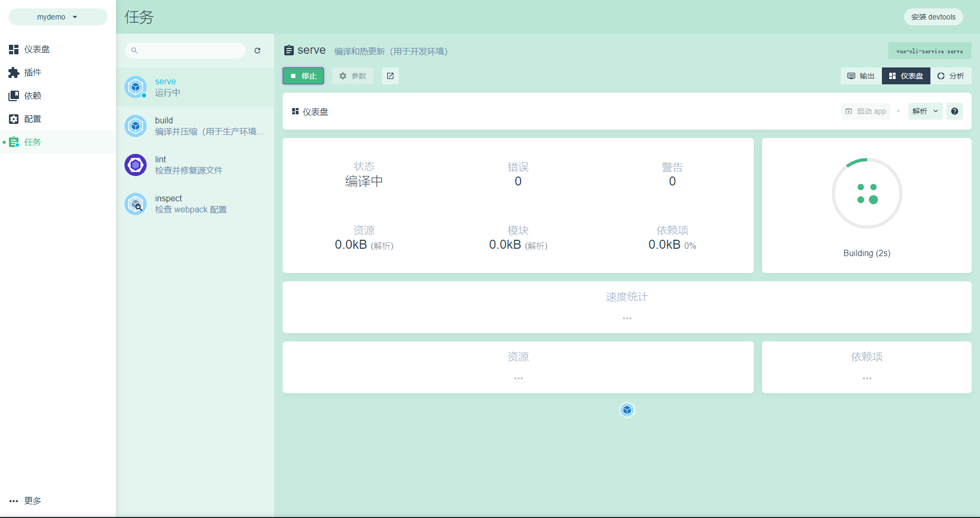Select the build task webpack icon
Image resolution: width=980 pixels, height=518 pixels.
136,126
